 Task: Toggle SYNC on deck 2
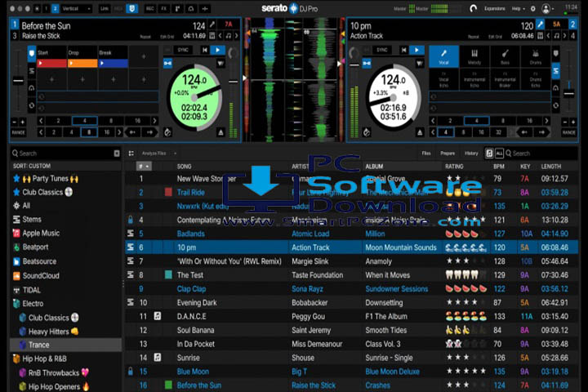(x=381, y=50)
